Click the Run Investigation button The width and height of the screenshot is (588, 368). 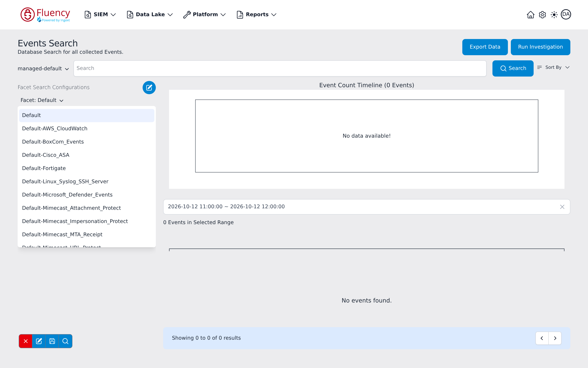pos(540,47)
